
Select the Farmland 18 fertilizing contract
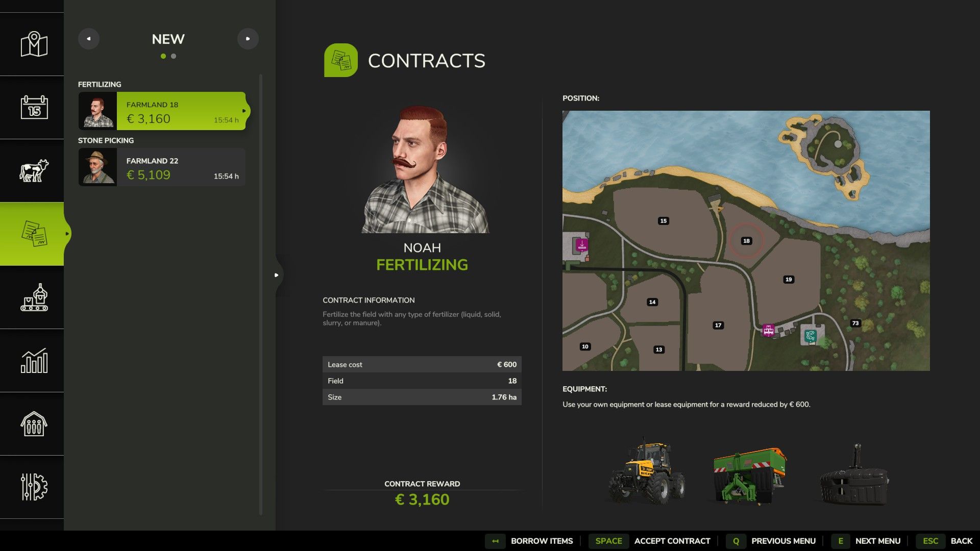[162, 111]
